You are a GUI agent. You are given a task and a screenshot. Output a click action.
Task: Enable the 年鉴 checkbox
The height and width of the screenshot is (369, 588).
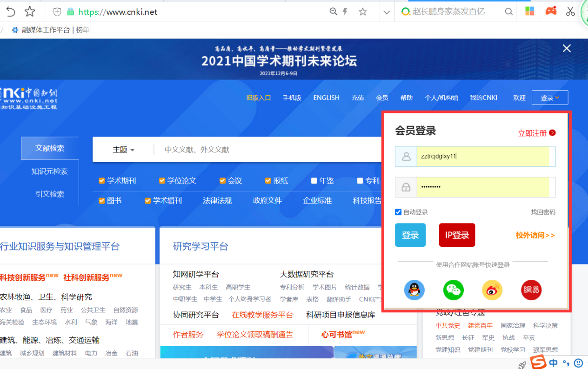click(314, 181)
